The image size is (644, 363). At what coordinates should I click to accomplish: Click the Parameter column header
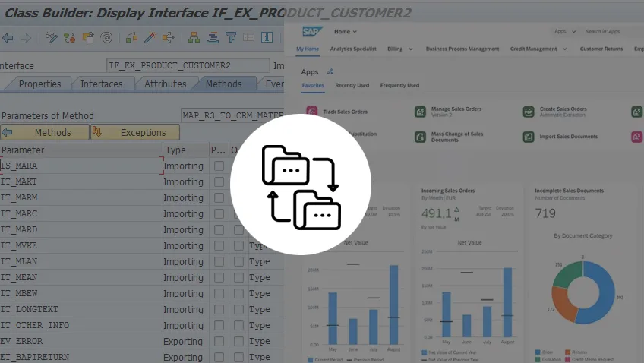(x=81, y=150)
